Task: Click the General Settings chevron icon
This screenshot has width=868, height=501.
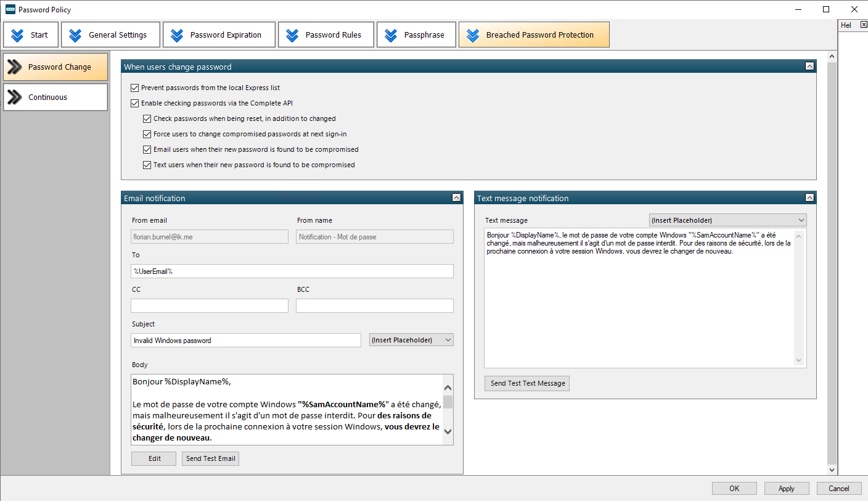Action: tap(75, 35)
